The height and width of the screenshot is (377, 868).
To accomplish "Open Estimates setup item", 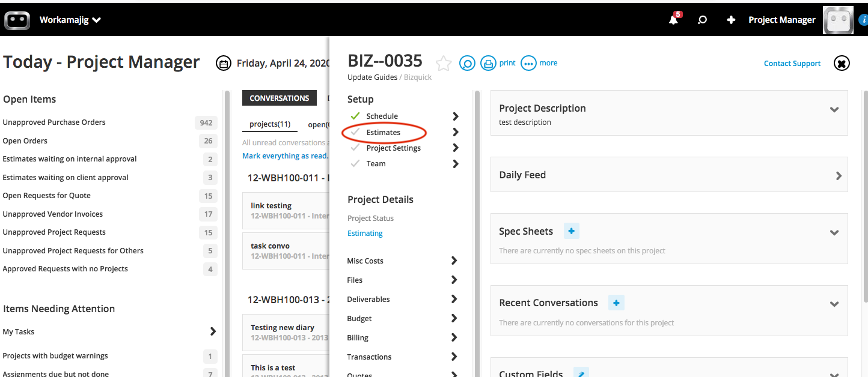I will coord(384,132).
